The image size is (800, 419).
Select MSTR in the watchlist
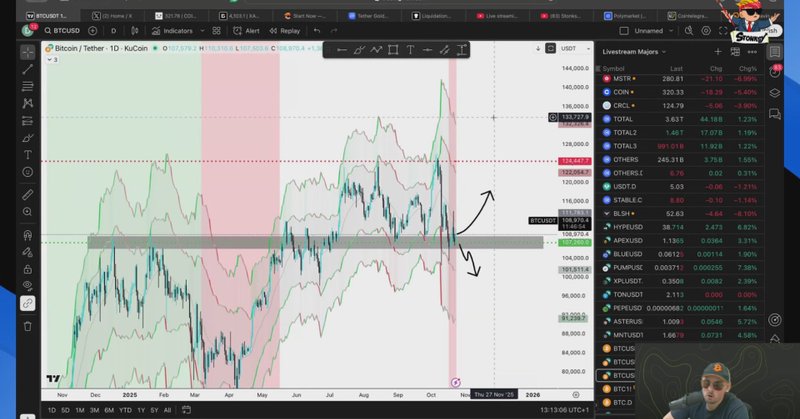680,79
